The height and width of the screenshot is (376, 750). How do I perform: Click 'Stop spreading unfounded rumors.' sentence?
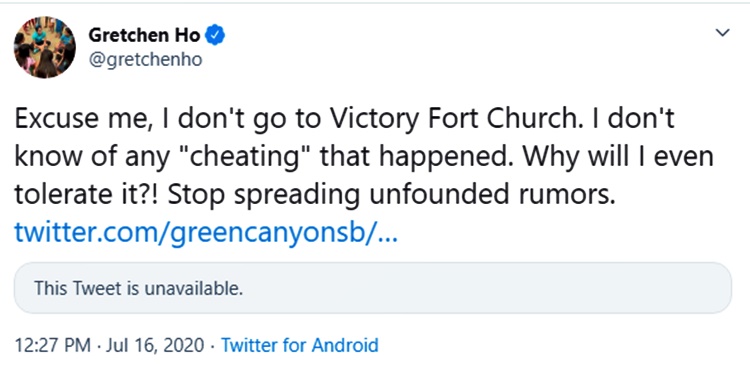coord(391,196)
